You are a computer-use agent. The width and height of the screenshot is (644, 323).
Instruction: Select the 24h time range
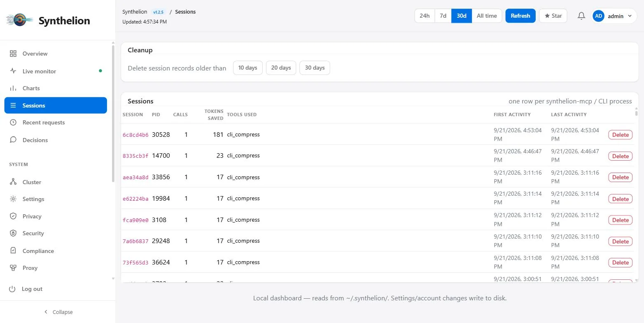pyautogui.click(x=425, y=16)
